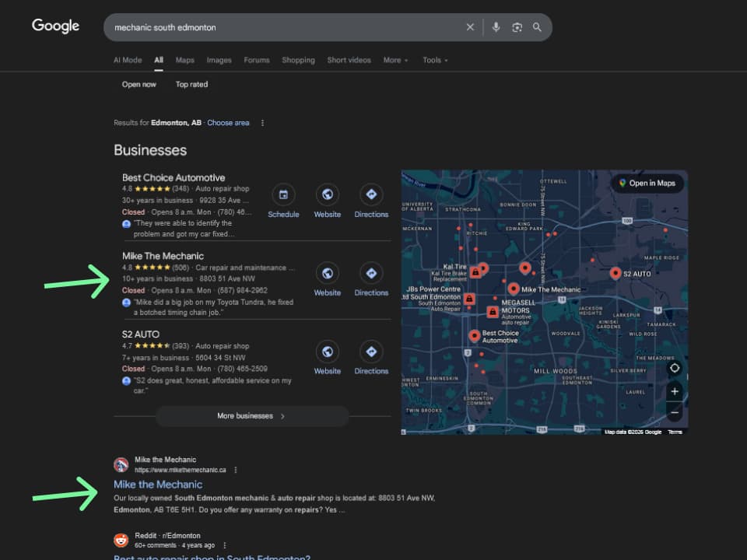747x560 pixels.
Task: Open S2 AUTO business listing
Action: coord(141,334)
